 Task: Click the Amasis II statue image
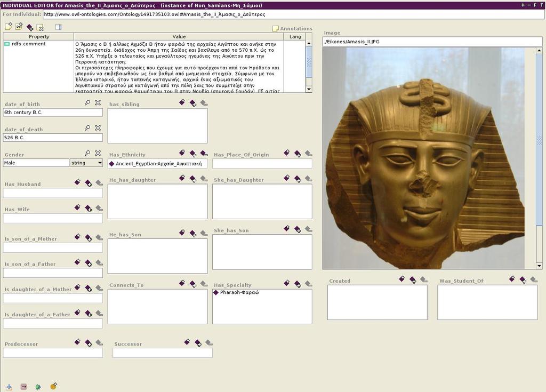[423, 158]
